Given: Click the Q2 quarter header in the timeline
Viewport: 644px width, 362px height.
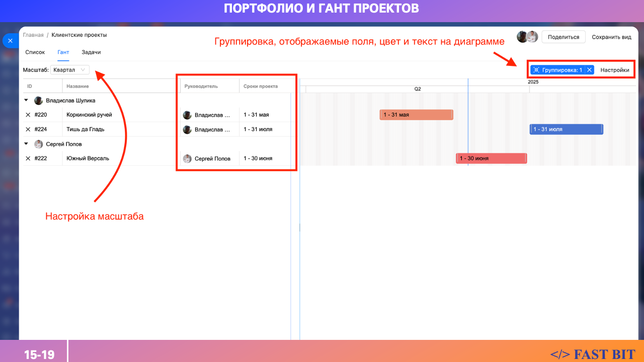Looking at the screenshot, I should pos(418,89).
